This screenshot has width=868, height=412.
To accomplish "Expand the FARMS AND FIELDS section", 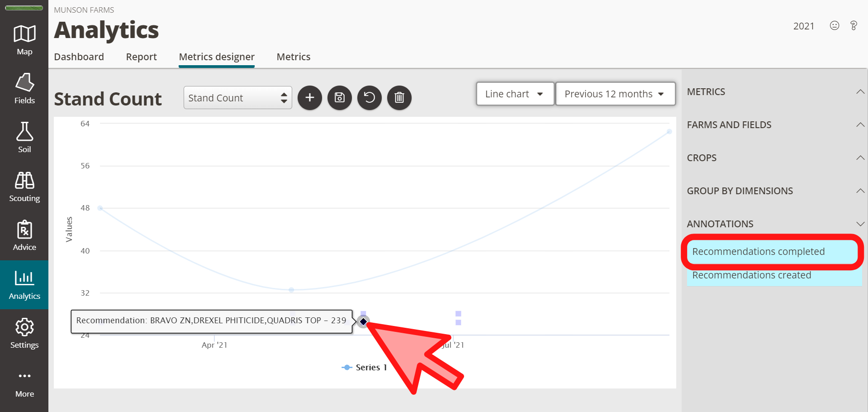I will click(775, 125).
